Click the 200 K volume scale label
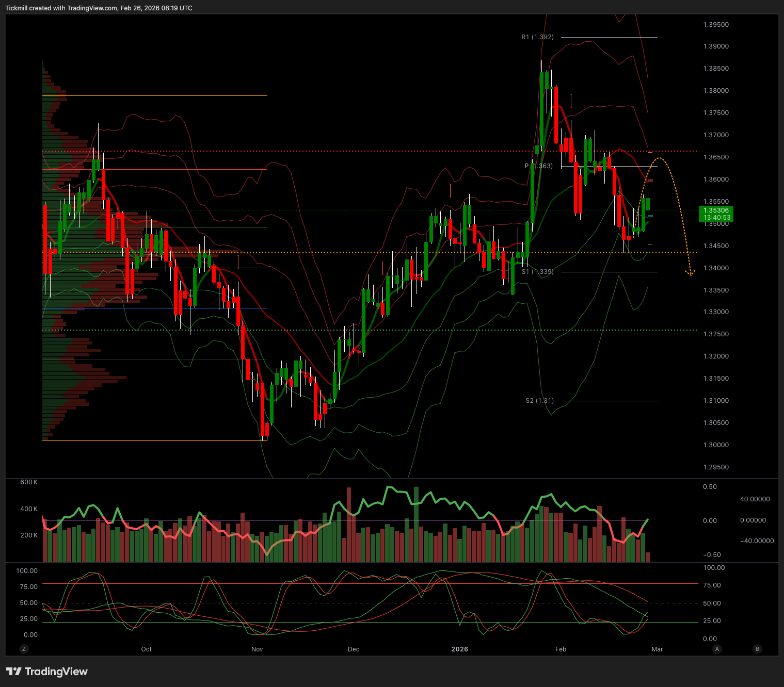Viewport: 784px width, 687px height. 29,535
